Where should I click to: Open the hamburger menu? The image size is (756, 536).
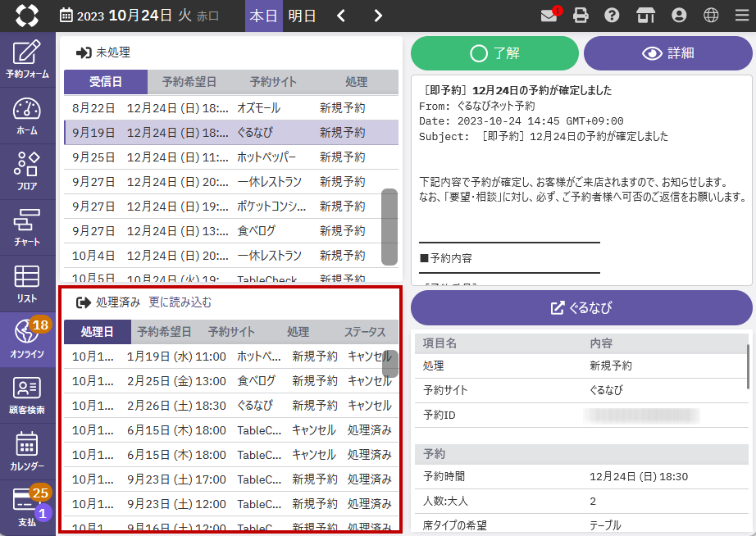pyautogui.click(x=741, y=16)
